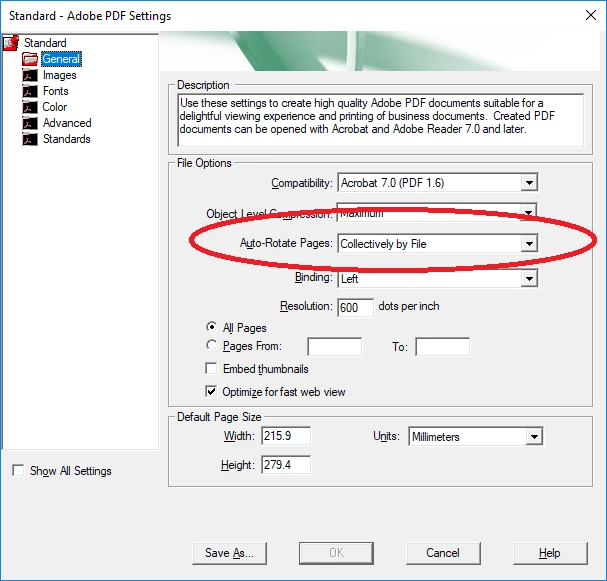Click the Images panel PDF icon
This screenshot has width=607, height=581.
(30, 75)
